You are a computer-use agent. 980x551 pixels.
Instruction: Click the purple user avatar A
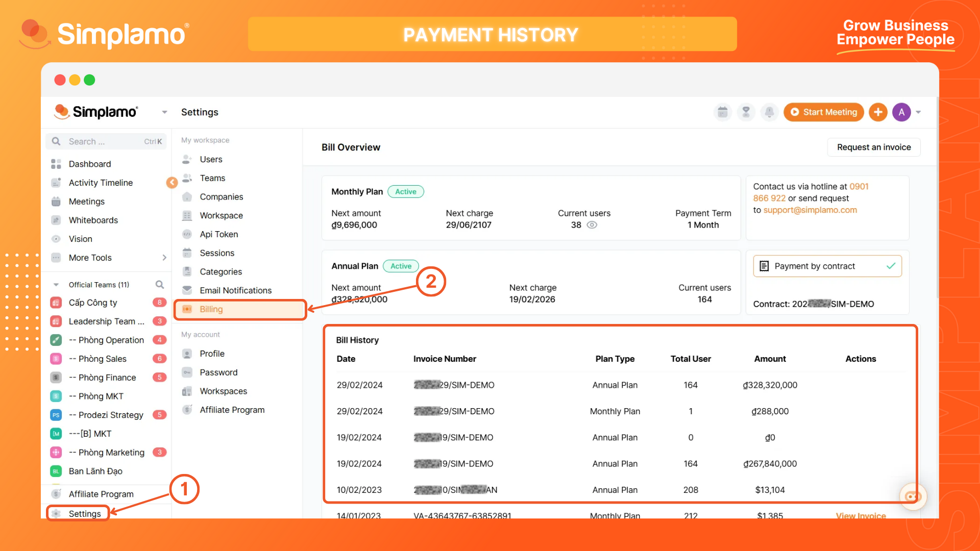pos(901,112)
